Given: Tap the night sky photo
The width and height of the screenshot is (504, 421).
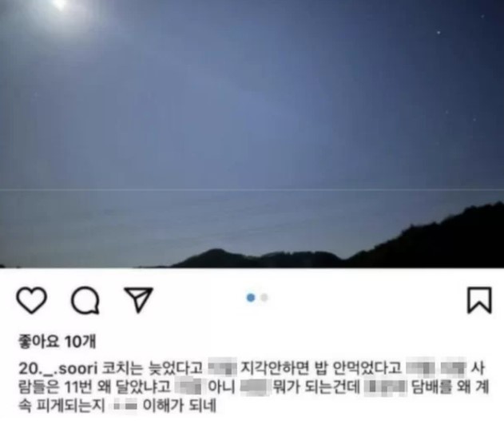Looking at the screenshot, I should [252, 133].
